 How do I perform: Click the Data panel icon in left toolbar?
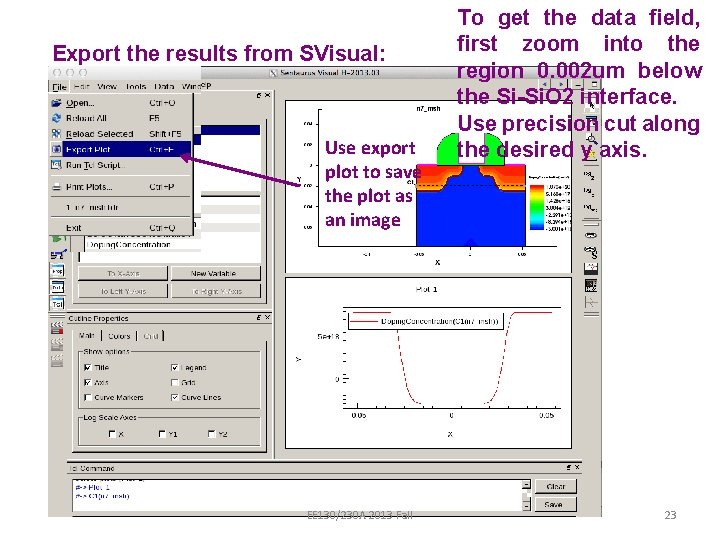tap(57, 287)
